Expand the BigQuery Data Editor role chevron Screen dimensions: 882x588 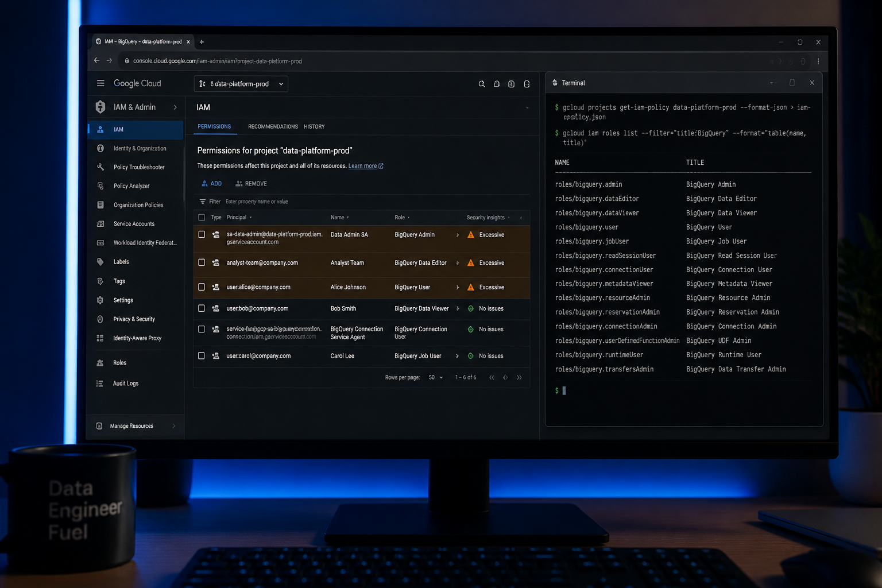[458, 263]
